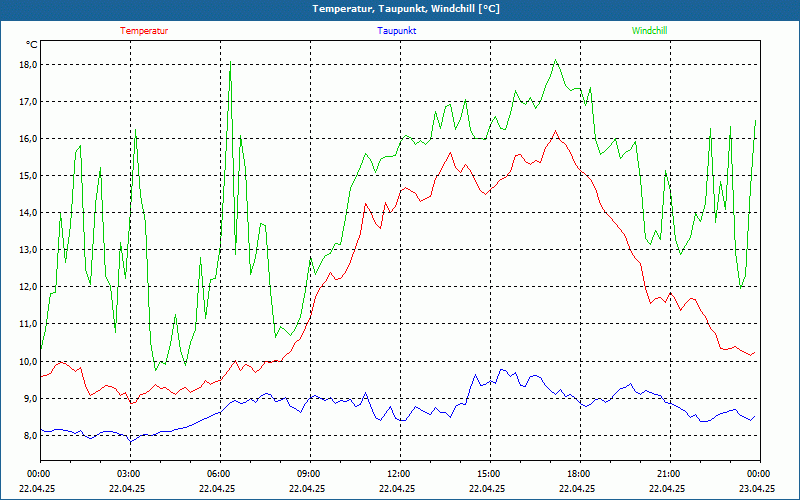Choose the 12:00 time axis label

[398, 474]
